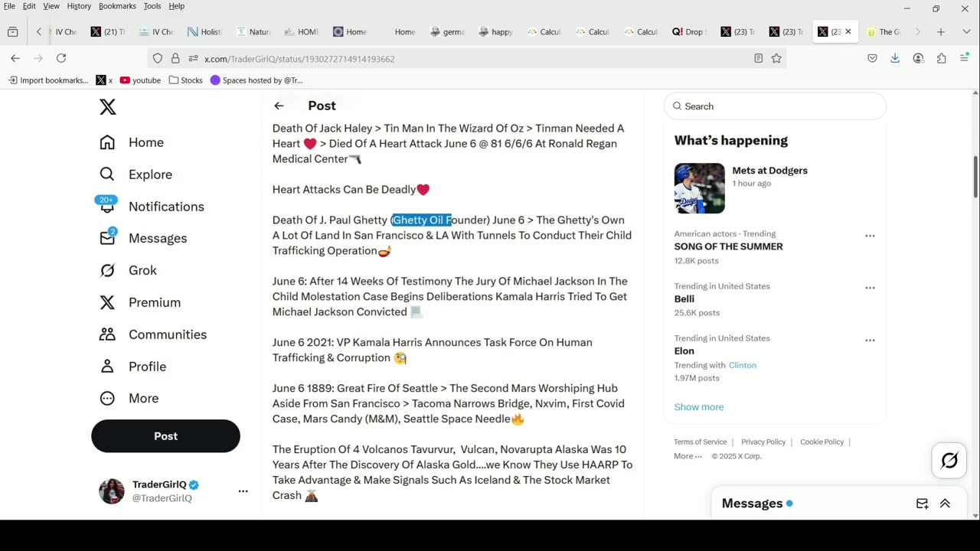Open the site security padlock icon
The height and width of the screenshot is (551, 980).
[175, 58]
